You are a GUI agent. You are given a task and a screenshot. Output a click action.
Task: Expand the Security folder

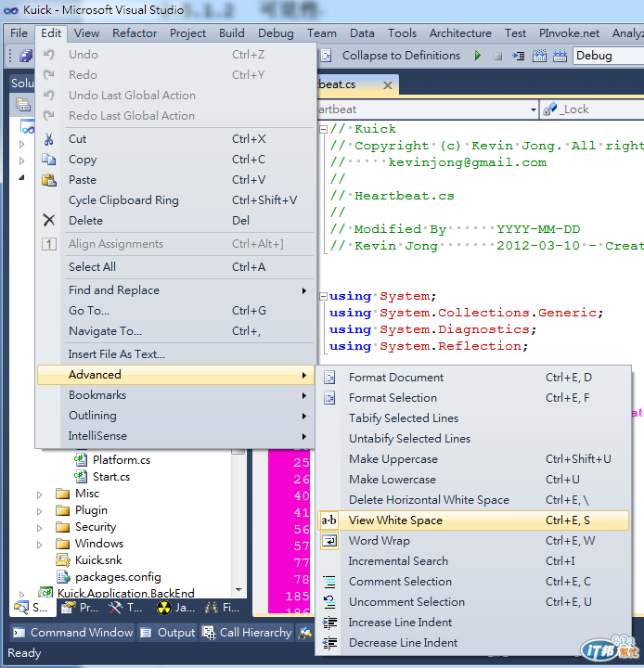pyautogui.click(x=39, y=528)
